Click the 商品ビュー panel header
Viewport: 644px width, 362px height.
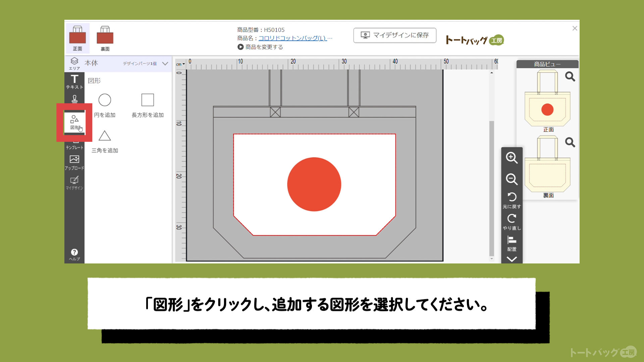547,64
